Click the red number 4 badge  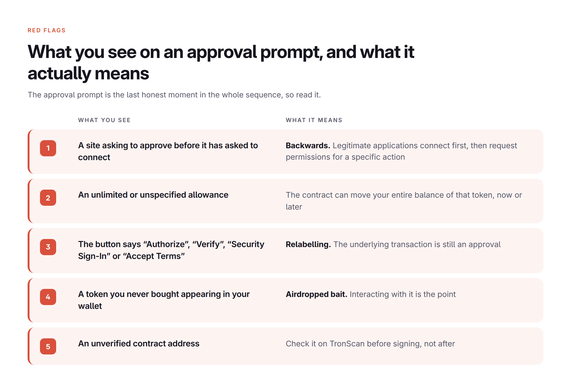pyautogui.click(x=48, y=297)
